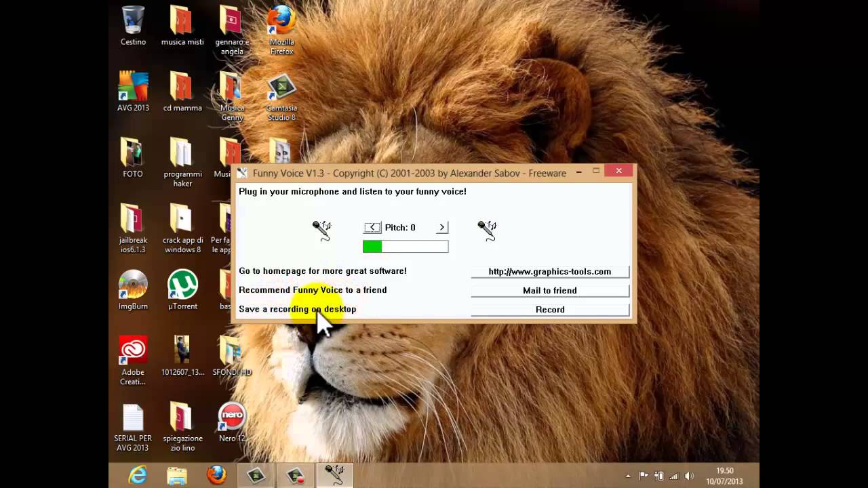Click 'Save a recording on desktop' text
Viewport: 868px width, 488px height.
[x=297, y=309]
